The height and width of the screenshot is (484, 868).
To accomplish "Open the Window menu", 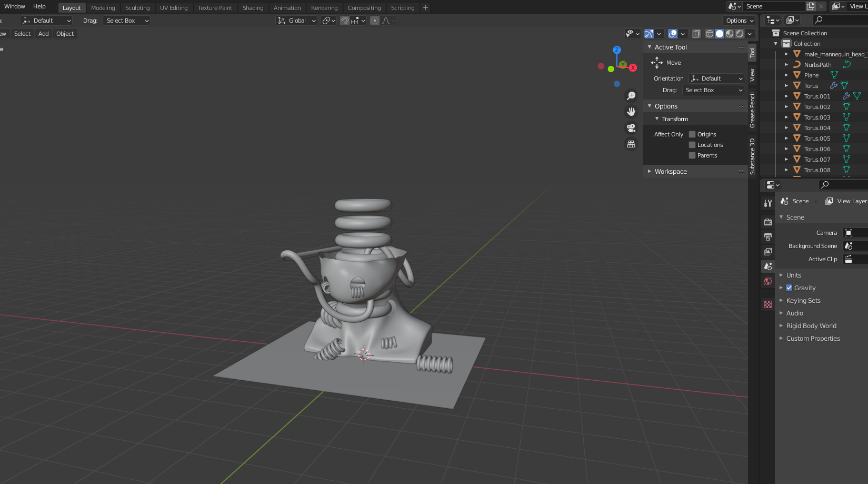I will [15, 6].
